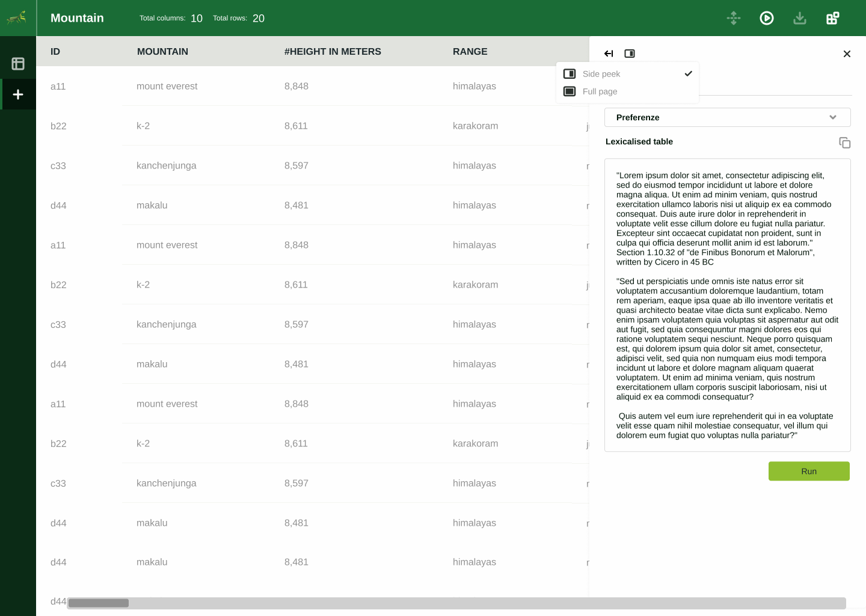Click the MOUNTAIN column header
This screenshot has width=866, height=616.
coord(162,52)
